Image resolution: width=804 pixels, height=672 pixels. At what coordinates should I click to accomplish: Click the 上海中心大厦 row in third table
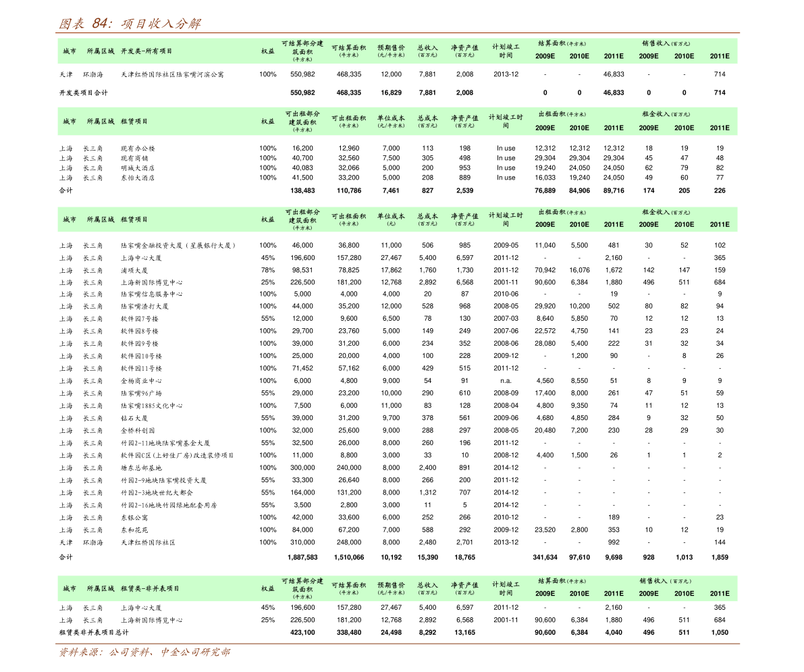click(x=398, y=258)
